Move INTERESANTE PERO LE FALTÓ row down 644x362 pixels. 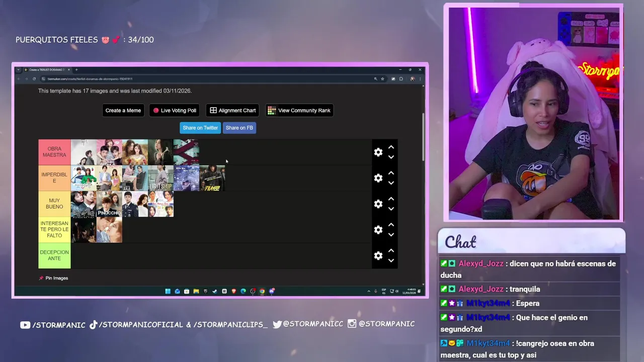pyautogui.click(x=391, y=235)
